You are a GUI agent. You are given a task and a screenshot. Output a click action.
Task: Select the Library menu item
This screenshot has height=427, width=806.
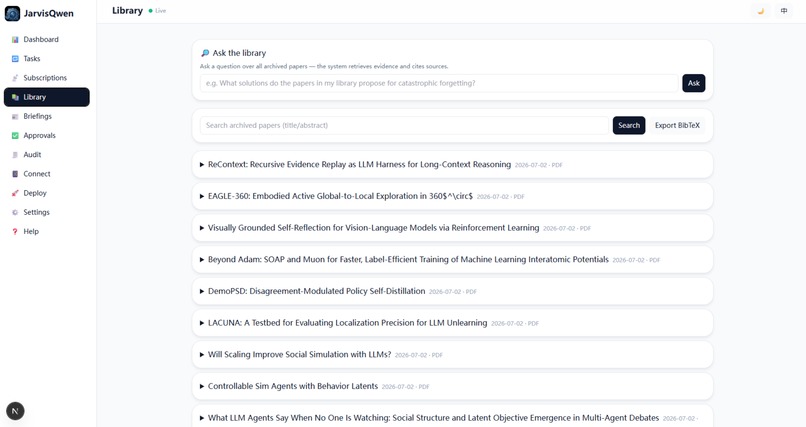click(47, 97)
